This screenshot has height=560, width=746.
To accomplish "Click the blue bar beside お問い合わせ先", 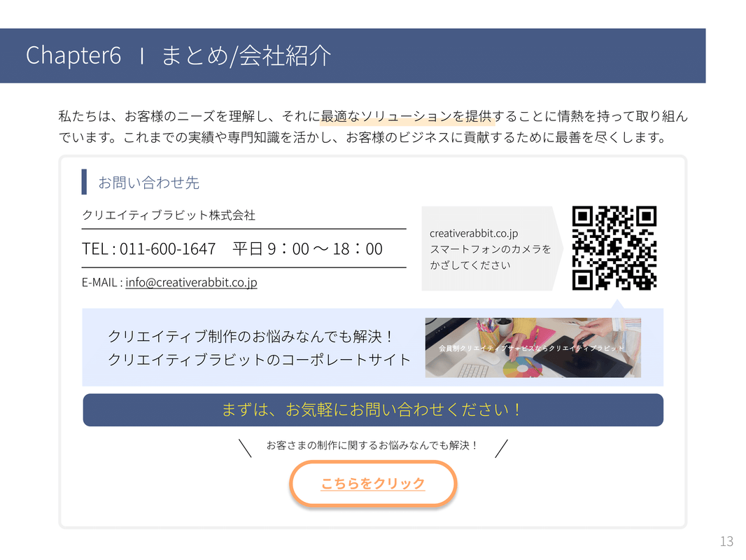I will [84, 182].
